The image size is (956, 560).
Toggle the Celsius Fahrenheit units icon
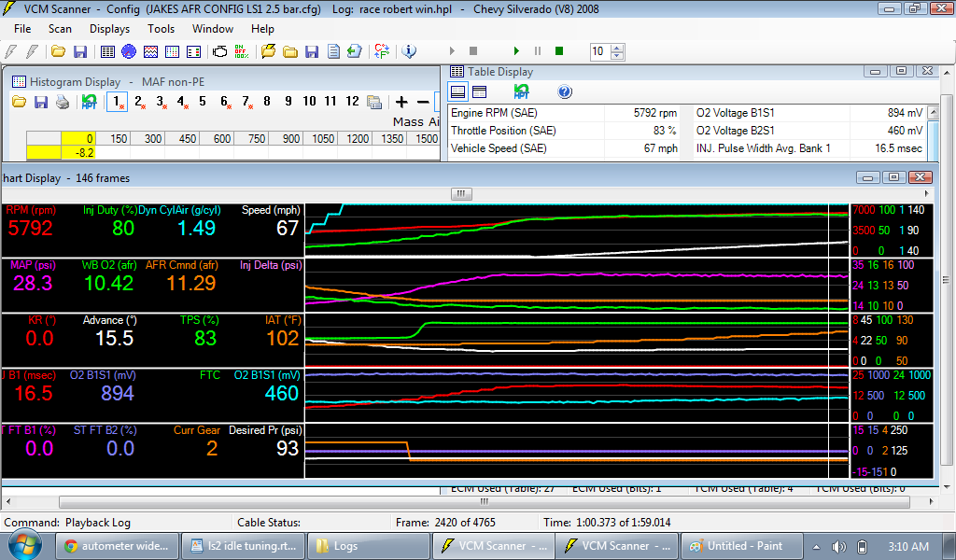pyautogui.click(x=382, y=51)
